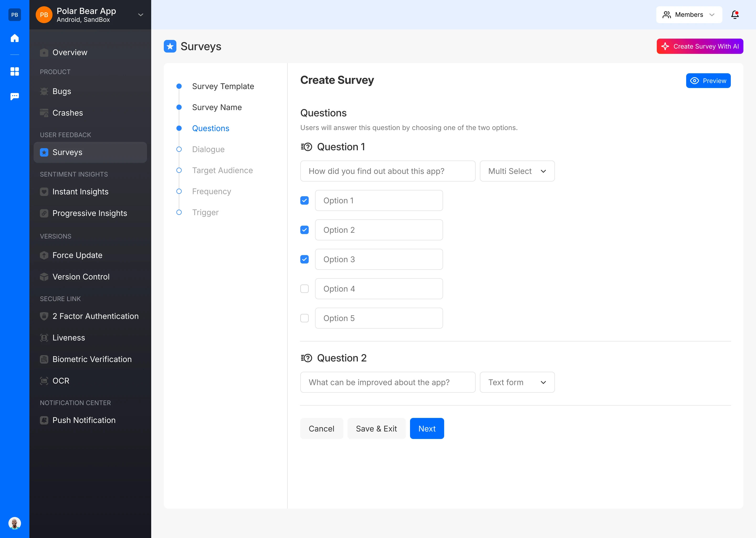The image size is (756, 538).
Task: Check the Option 4 checkbox
Action: [x=304, y=288]
